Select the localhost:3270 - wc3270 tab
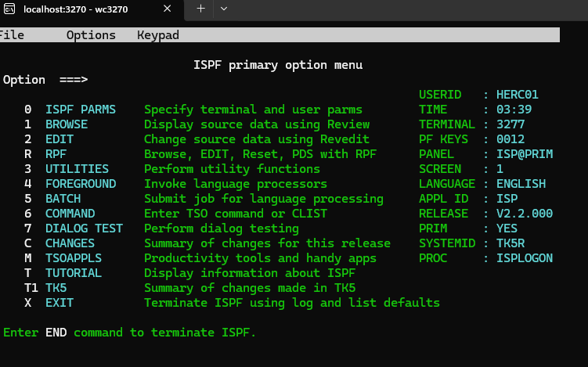Screen dimensions: 588x367 (92, 9)
